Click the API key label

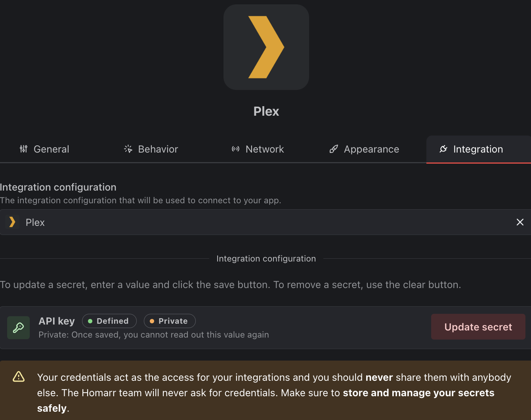pos(57,321)
